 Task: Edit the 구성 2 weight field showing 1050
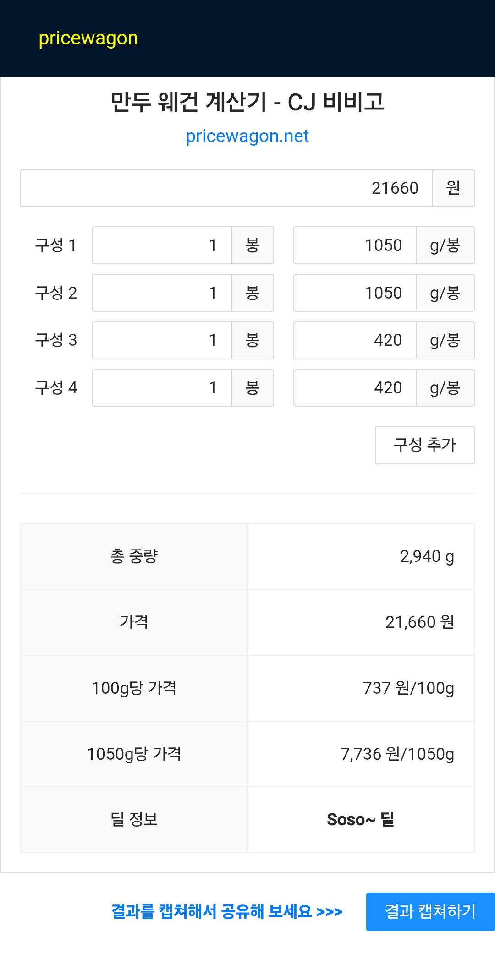(x=355, y=293)
